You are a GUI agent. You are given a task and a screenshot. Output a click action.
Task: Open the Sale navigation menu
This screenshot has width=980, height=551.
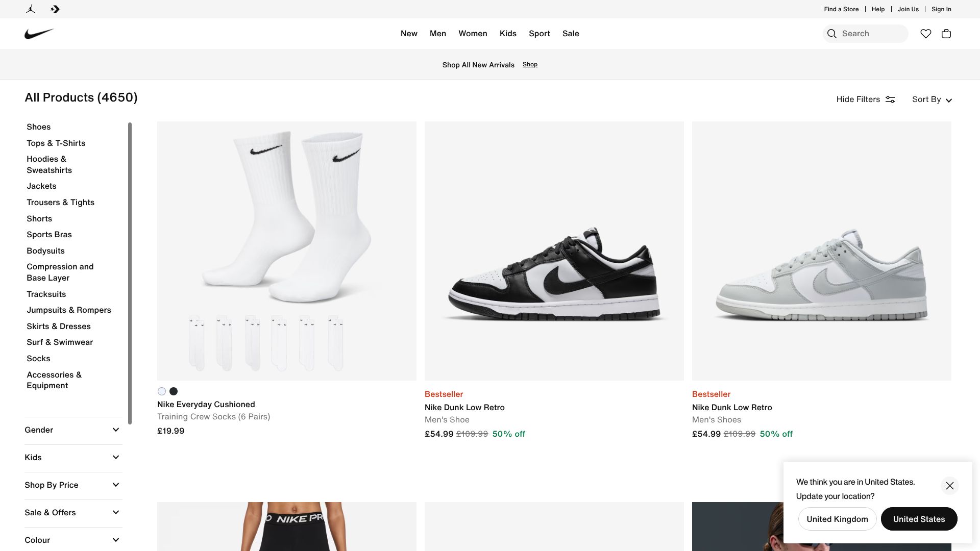(x=571, y=34)
